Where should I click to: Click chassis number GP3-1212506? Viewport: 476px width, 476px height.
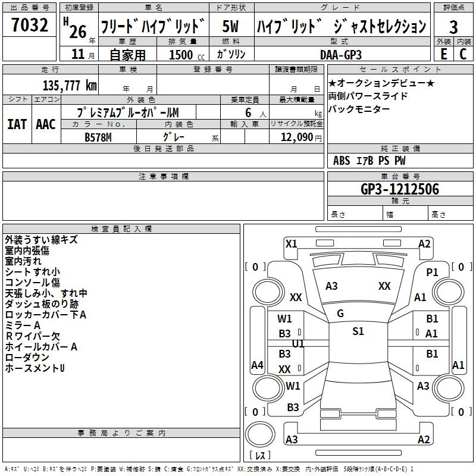pos(400,189)
